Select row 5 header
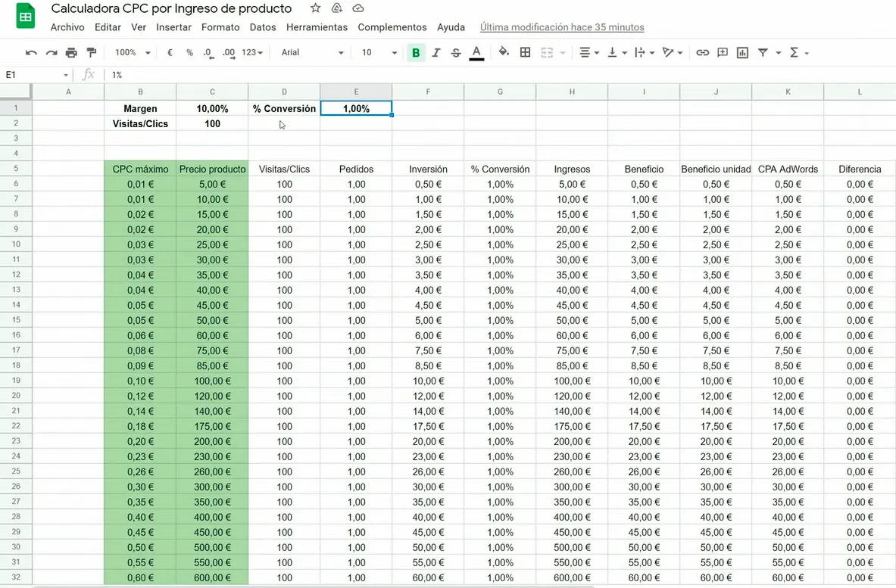 16,169
